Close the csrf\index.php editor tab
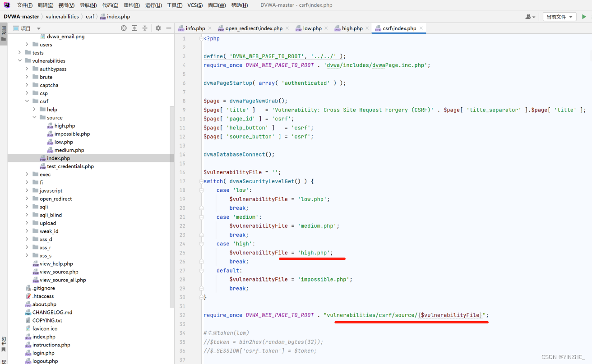The image size is (592, 364). point(421,28)
